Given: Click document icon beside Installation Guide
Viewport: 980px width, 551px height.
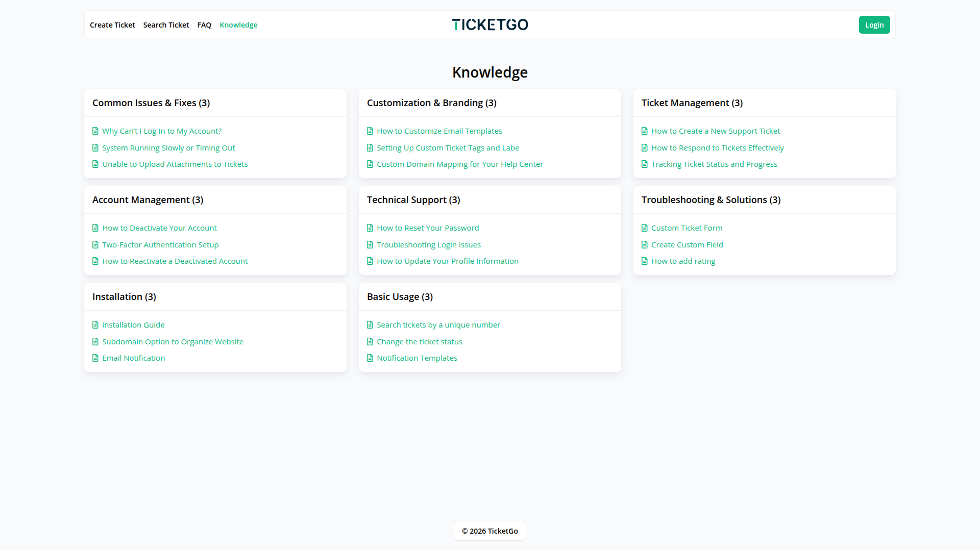Looking at the screenshot, I should pyautogui.click(x=95, y=325).
